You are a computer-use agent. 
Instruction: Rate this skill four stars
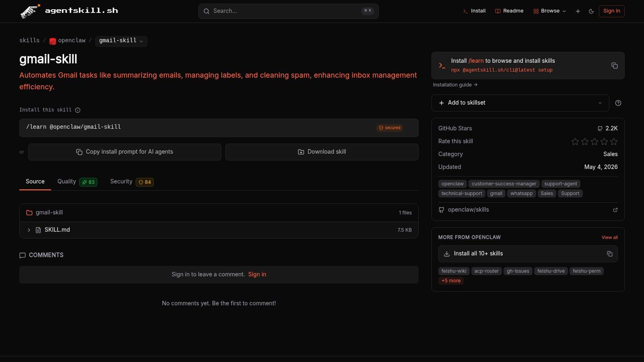pyautogui.click(x=604, y=142)
